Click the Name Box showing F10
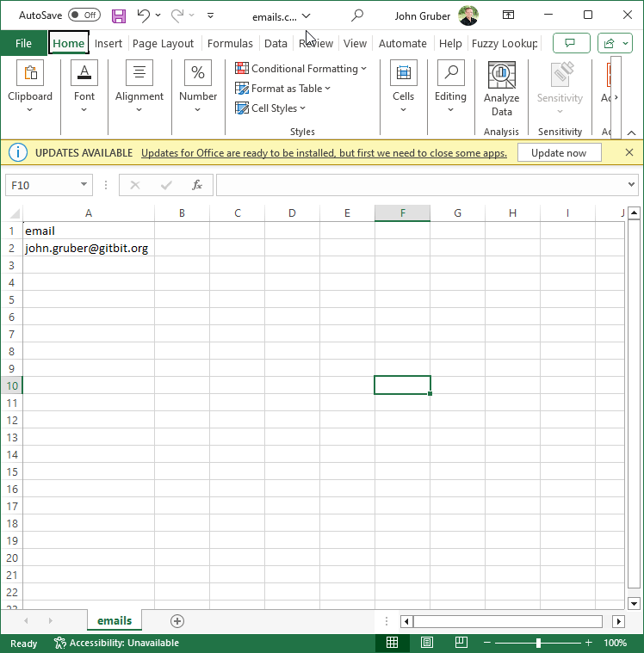This screenshot has height=653, width=644. click(41, 185)
